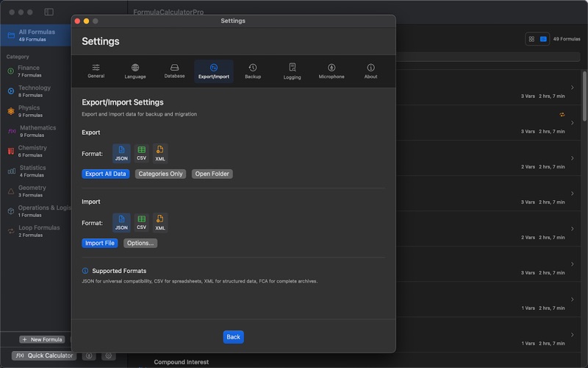Switch main window to list view
This screenshot has height=368, width=588.
click(543, 39)
